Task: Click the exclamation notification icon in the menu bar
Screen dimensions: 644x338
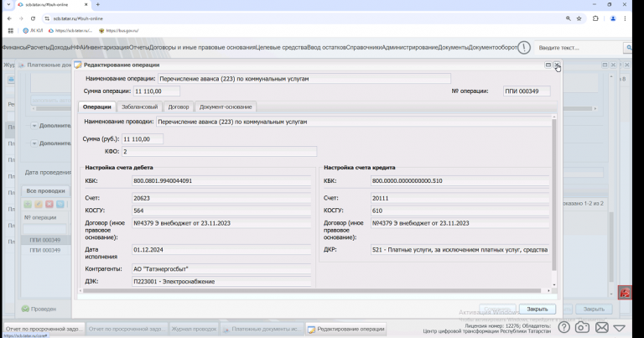Action: [x=523, y=48]
